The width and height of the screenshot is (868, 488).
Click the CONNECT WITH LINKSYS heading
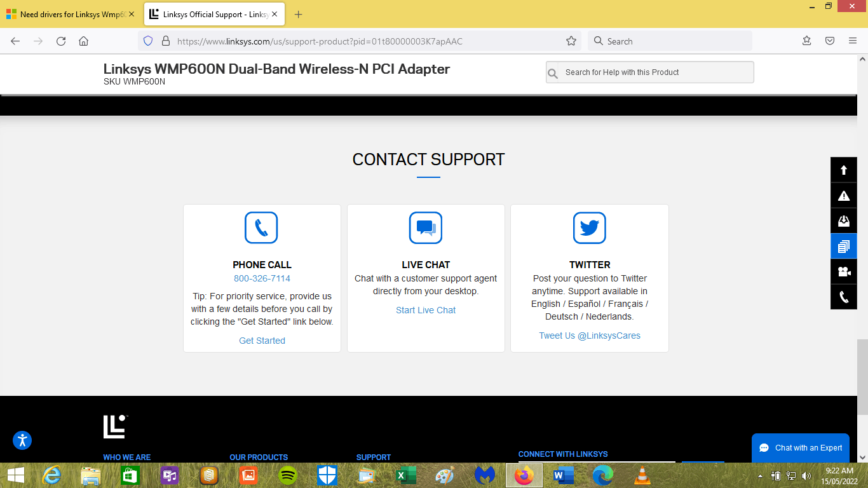563,454
